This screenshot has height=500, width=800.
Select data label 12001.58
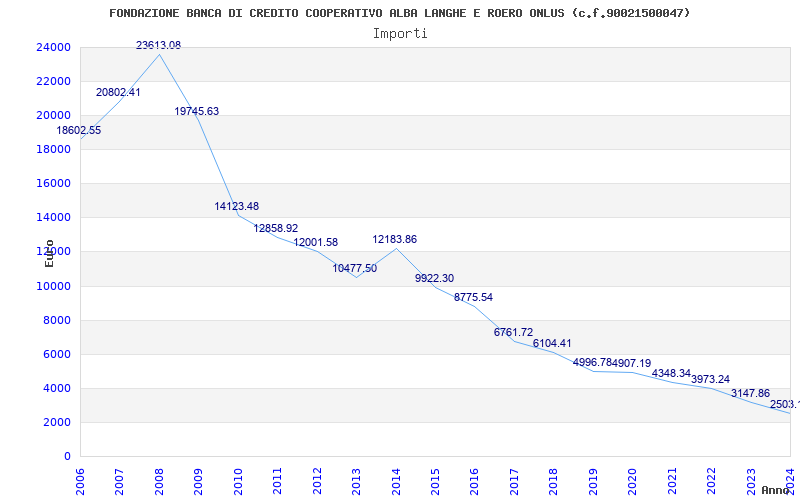coord(315,242)
